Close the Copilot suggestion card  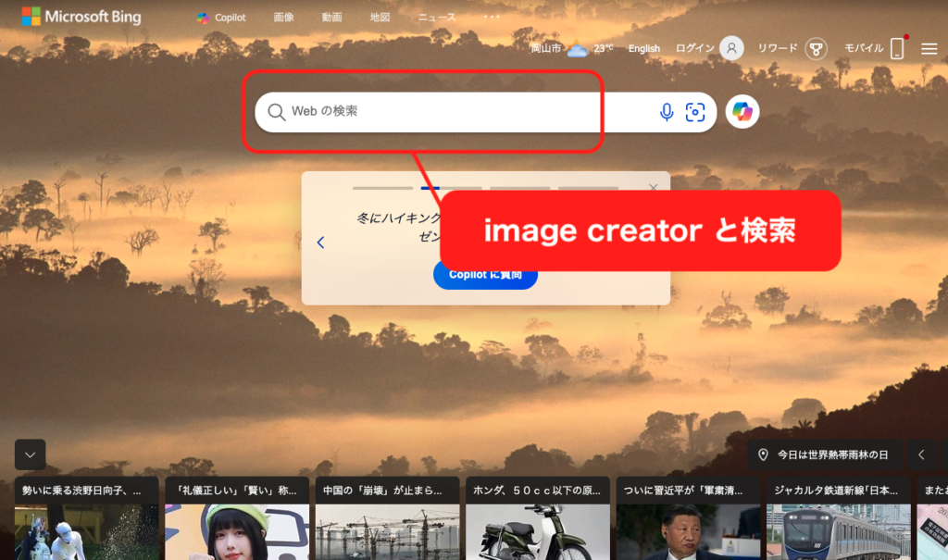coord(654,188)
